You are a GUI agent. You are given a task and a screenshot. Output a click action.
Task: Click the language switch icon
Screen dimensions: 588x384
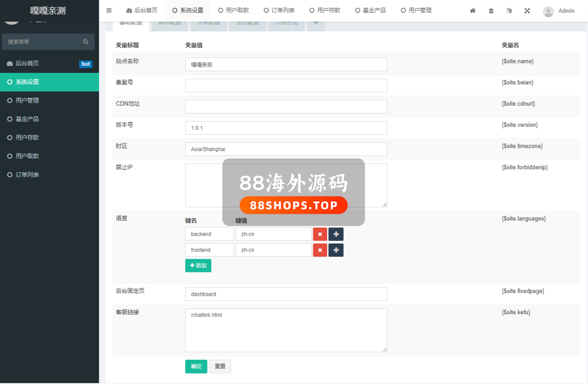point(509,11)
